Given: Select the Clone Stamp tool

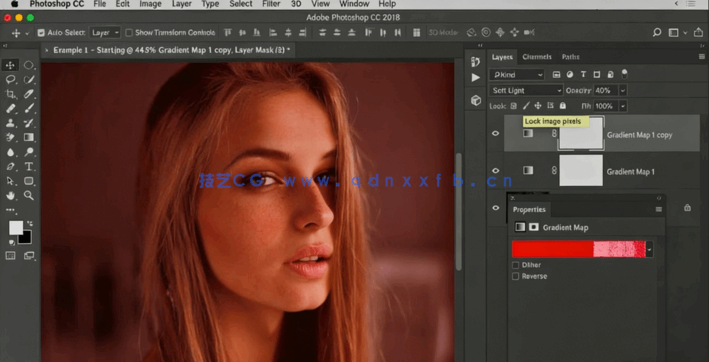Looking at the screenshot, I should pos(10,123).
